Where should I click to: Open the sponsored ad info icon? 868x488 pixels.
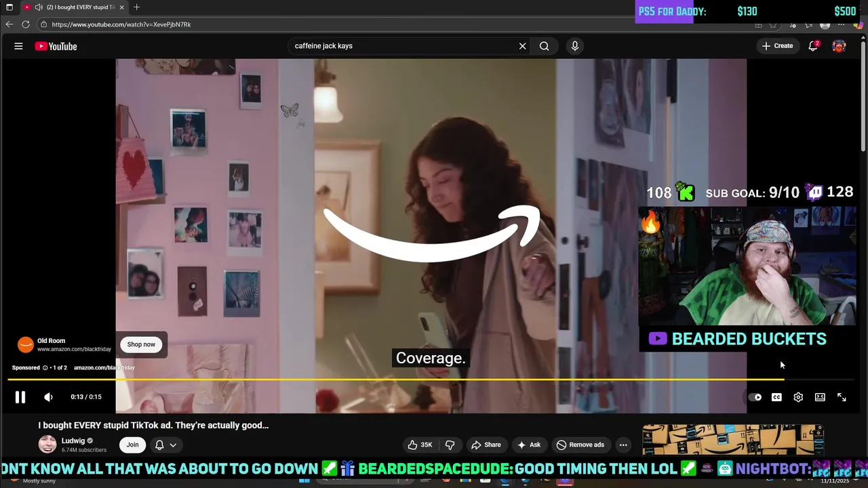45,367
